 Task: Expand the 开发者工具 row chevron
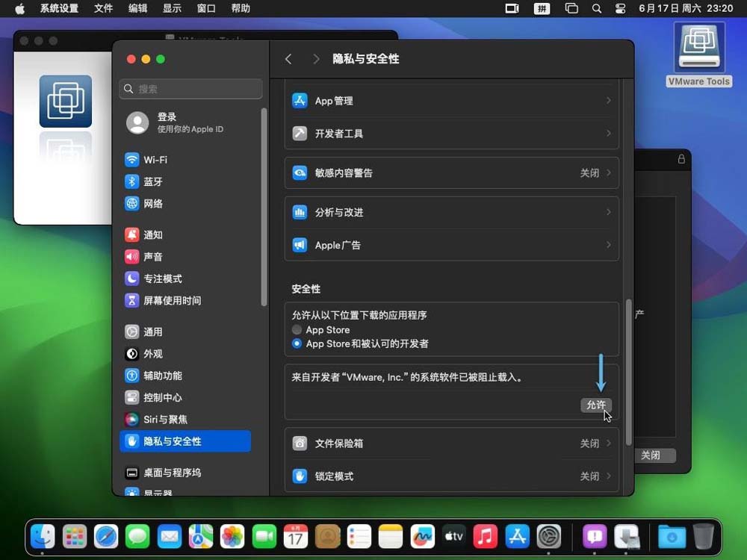(608, 134)
